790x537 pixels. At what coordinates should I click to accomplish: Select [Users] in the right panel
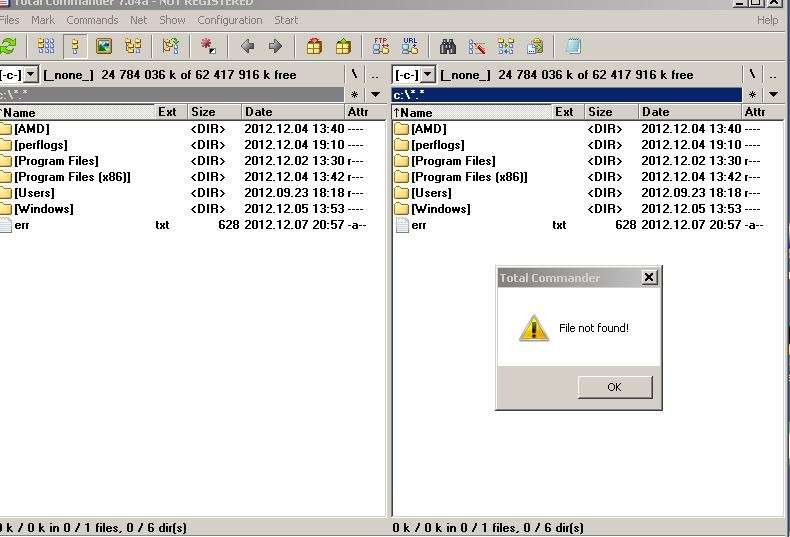pos(588,193)
